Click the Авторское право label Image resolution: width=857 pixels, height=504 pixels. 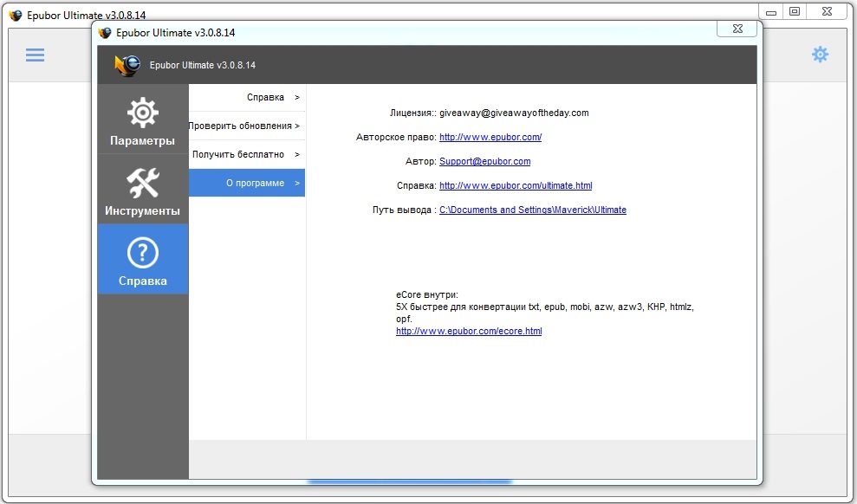coord(396,137)
